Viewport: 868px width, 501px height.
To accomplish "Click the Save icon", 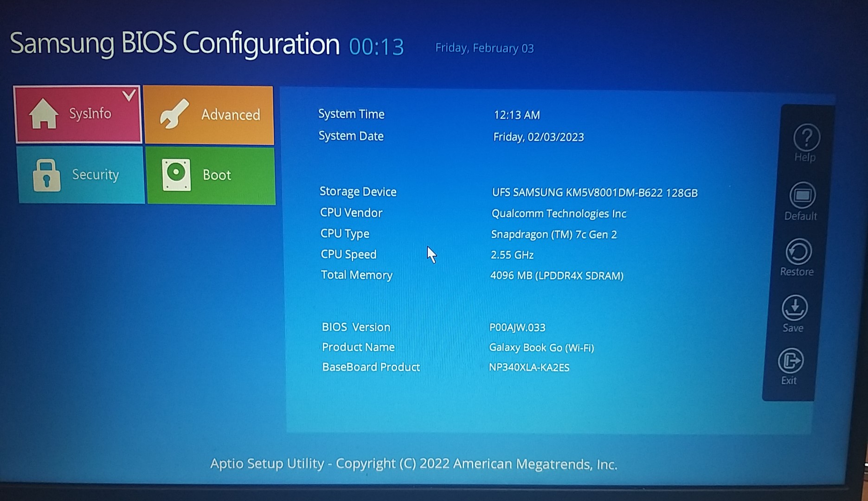I will tap(794, 308).
